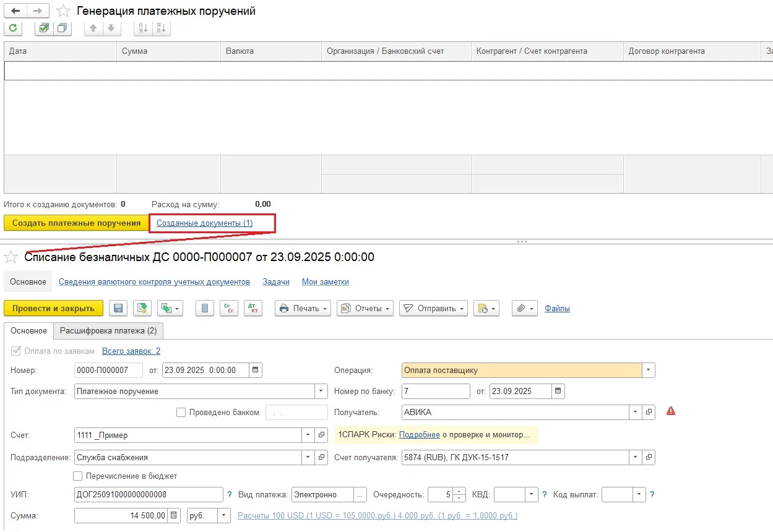Image resolution: width=773 pixels, height=532 pixels.
Task: Click the check all rows icon
Action: 45,28
